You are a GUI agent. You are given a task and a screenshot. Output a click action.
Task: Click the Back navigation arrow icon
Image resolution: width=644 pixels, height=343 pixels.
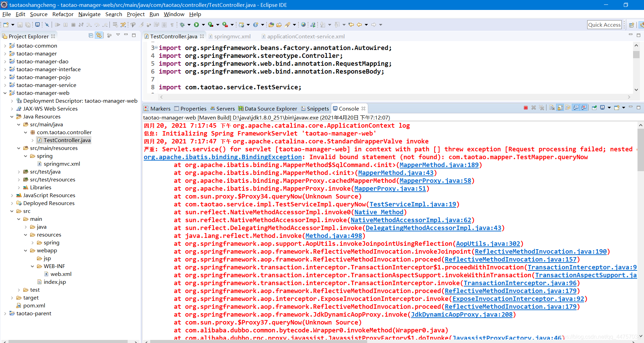click(x=359, y=25)
